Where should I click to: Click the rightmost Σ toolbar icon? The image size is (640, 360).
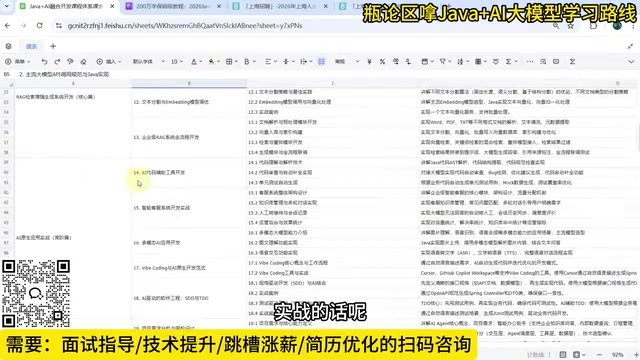click(572, 62)
